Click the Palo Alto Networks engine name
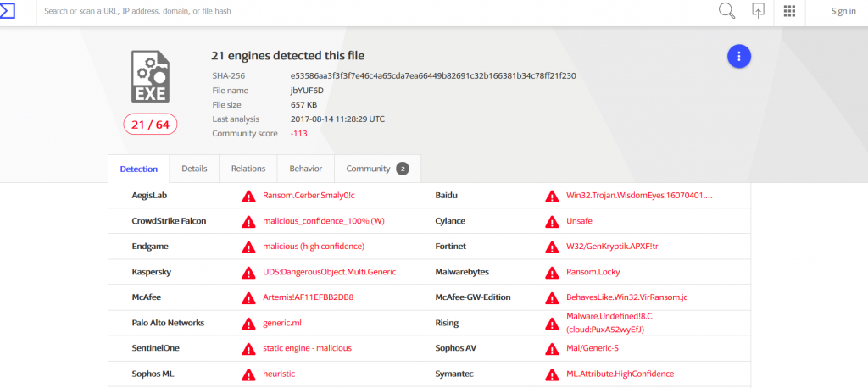868x388 pixels. tap(169, 323)
